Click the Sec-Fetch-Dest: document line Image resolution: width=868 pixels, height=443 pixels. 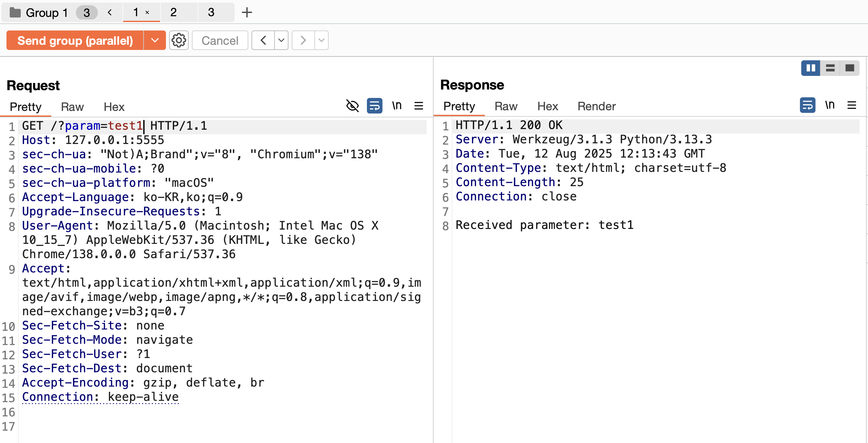point(108,368)
